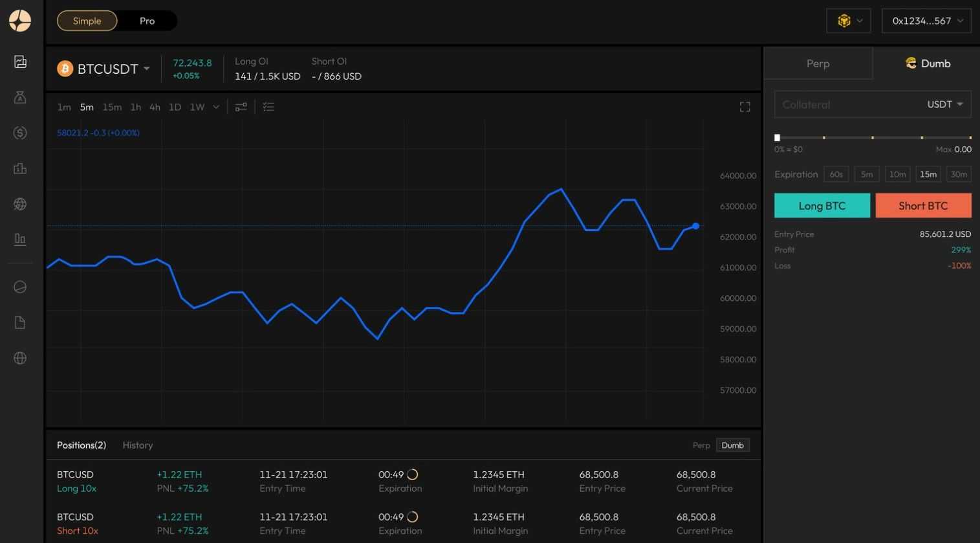Click the 25% mark on collateral slider
This screenshot has height=543, width=980.
[824, 137]
